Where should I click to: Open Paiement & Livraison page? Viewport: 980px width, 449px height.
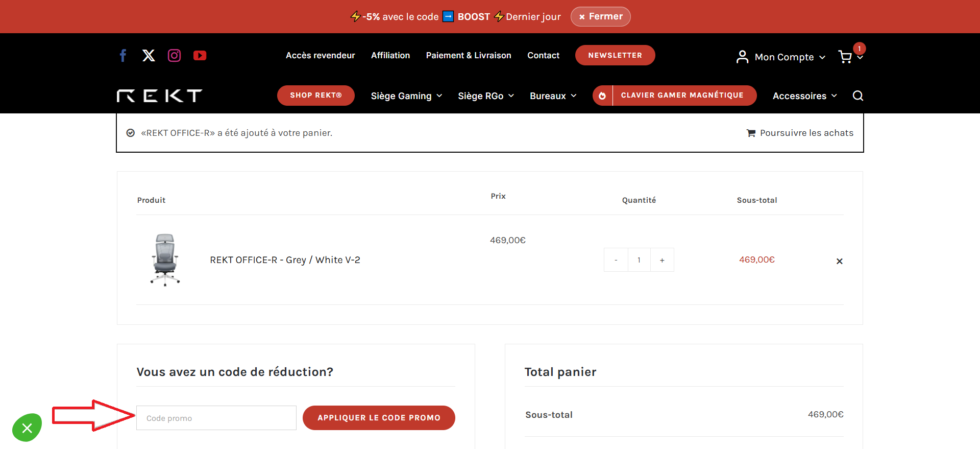click(x=469, y=55)
